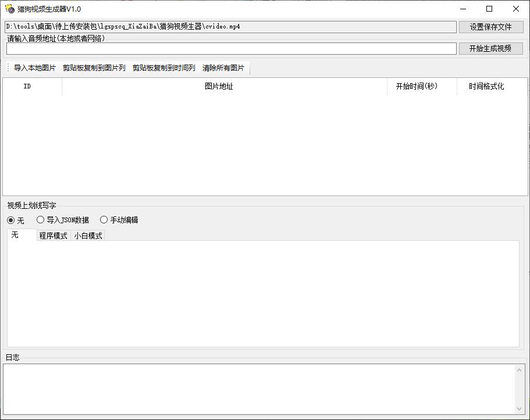The image size is (530, 420).
Task: Click the 猎狗视频生成器 app icon in title bar
Action: [10, 9]
